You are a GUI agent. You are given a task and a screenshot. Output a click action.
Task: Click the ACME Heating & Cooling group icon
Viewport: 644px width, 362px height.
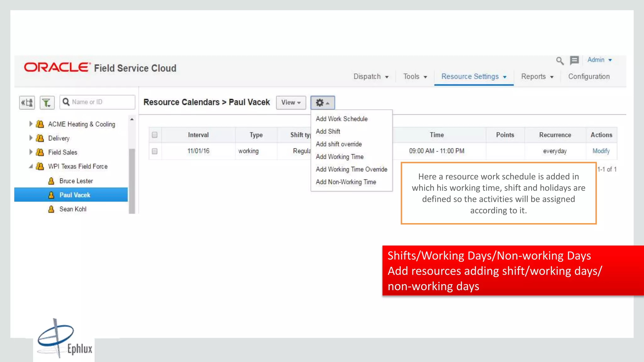click(40, 124)
